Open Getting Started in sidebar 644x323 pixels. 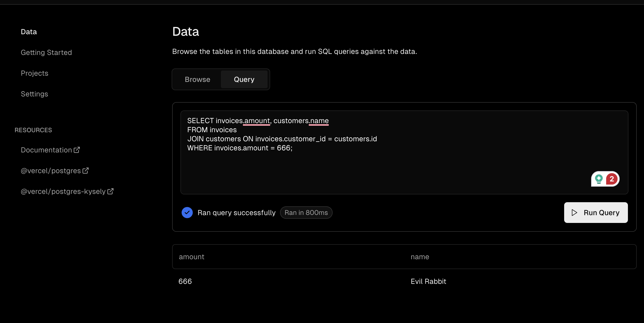[46, 52]
